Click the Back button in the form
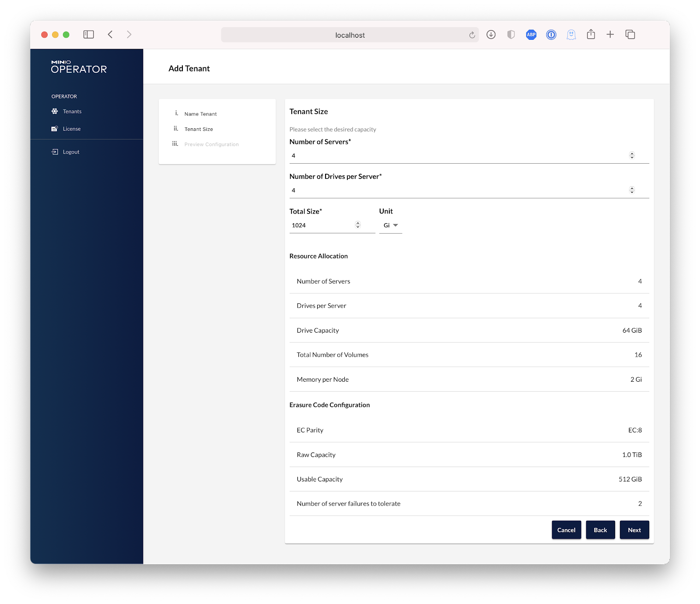Viewport: 700px width, 604px height. [600, 530]
